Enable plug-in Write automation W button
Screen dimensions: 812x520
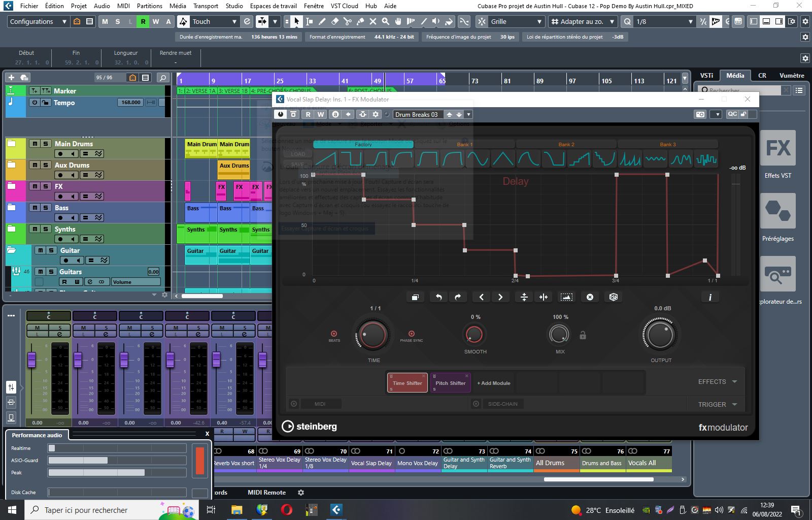point(321,114)
